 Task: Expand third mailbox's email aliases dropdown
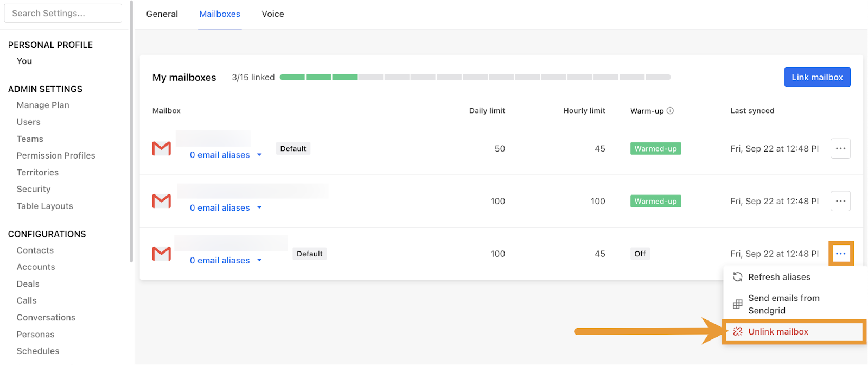click(259, 260)
